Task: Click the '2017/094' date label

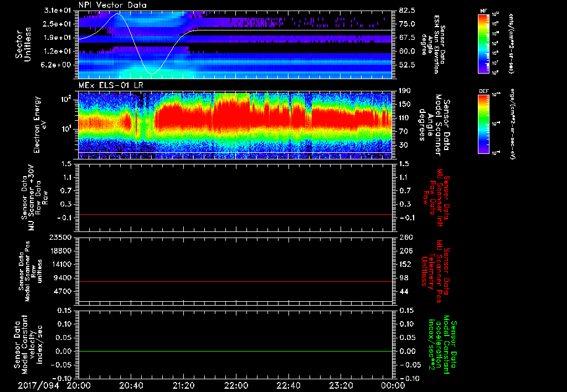Action: (38, 385)
